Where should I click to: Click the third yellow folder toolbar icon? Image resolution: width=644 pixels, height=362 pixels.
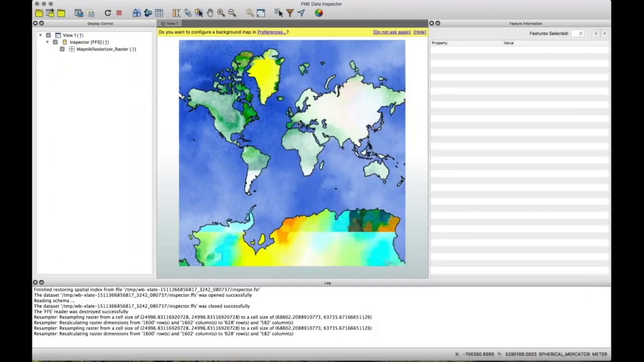(61, 13)
